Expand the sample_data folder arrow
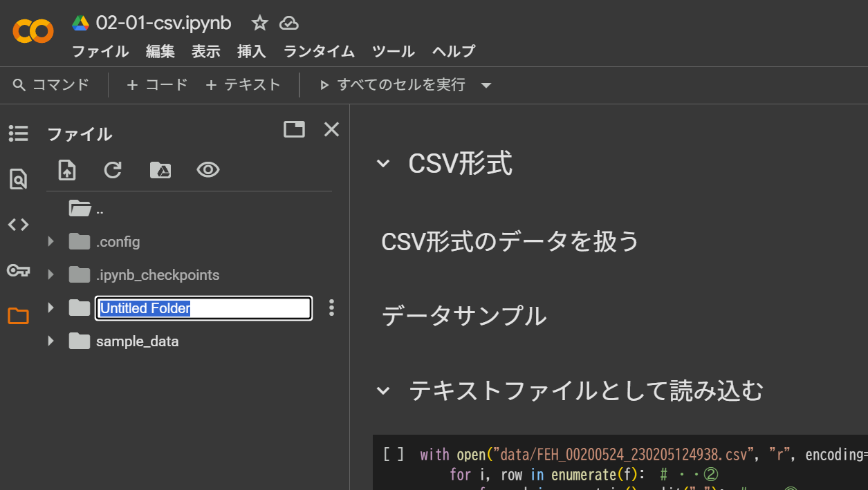Viewport: 868px width, 490px height. (50, 341)
